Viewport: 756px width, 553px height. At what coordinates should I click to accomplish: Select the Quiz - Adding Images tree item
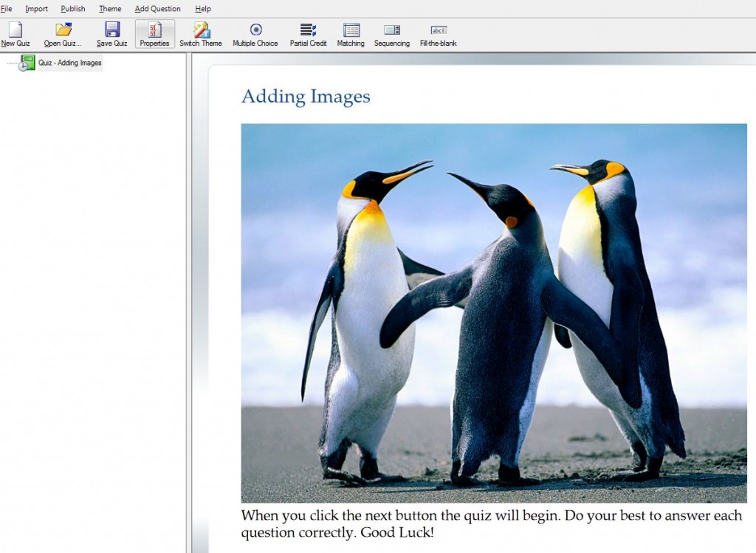69,63
